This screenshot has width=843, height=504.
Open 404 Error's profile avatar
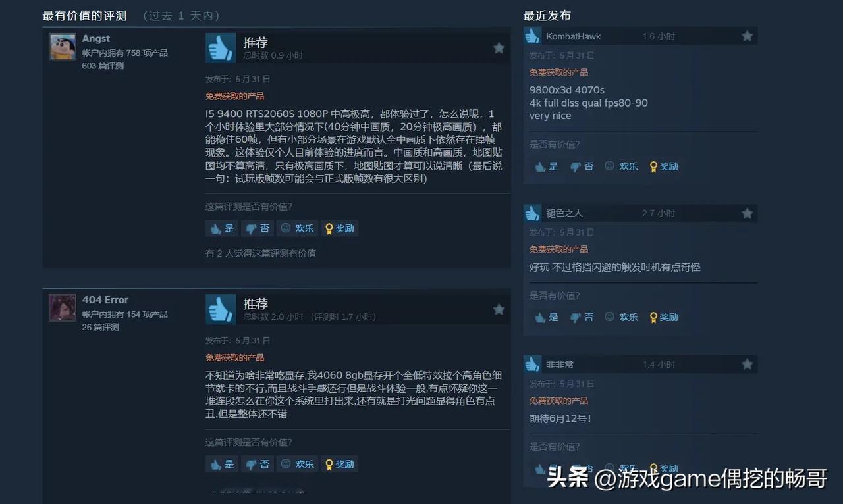coord(62,308)
